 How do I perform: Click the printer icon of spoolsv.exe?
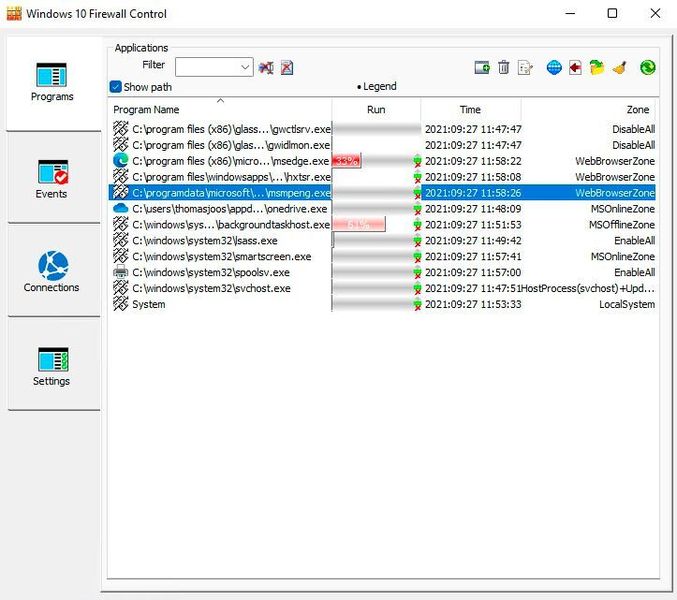coord(120,272)
